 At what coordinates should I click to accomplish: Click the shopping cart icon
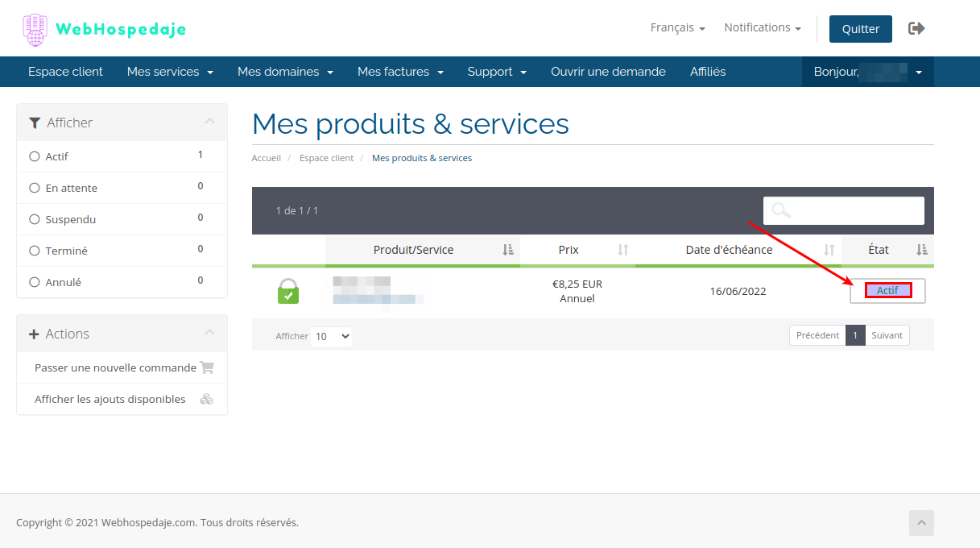tap(207, 367)
